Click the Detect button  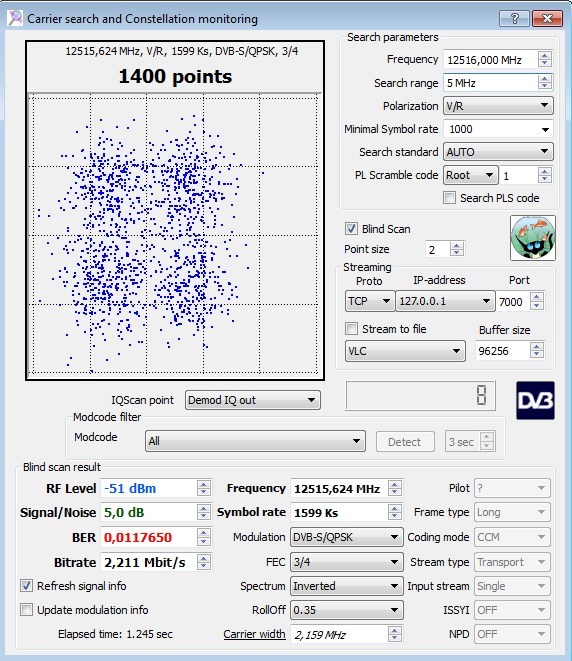pos(405,442)
